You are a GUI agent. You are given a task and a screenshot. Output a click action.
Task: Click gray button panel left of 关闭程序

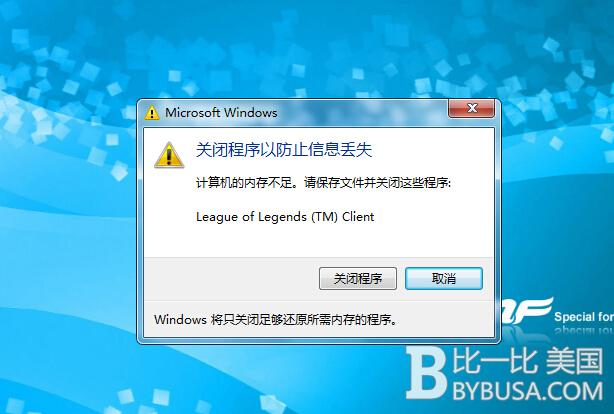click(x=231, y=278)
